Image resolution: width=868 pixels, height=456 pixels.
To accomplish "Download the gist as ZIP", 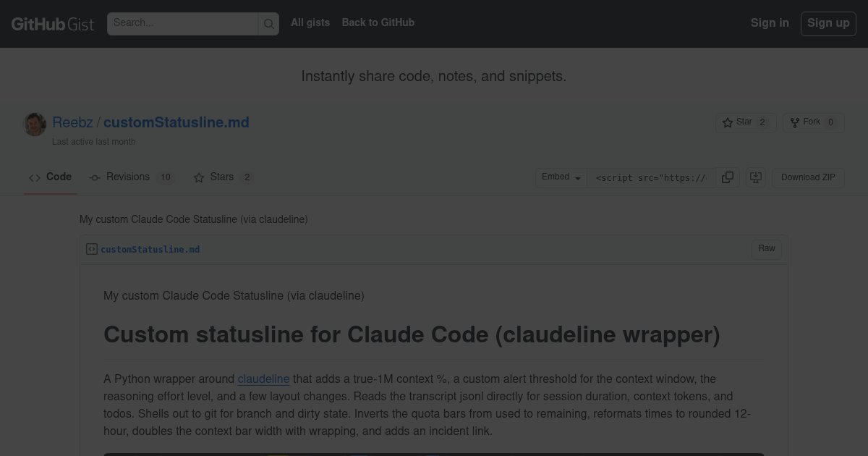I will coord(808,177).
